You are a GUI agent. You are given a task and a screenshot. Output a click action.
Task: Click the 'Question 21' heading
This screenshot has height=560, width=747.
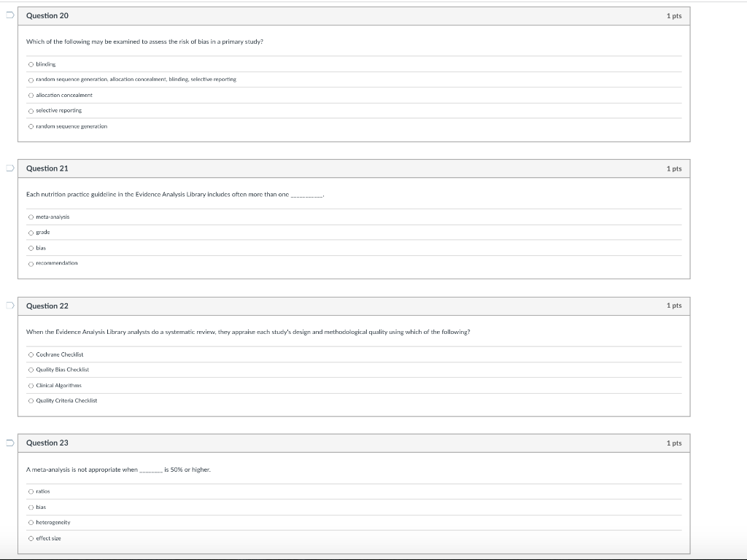click(47, 168)
